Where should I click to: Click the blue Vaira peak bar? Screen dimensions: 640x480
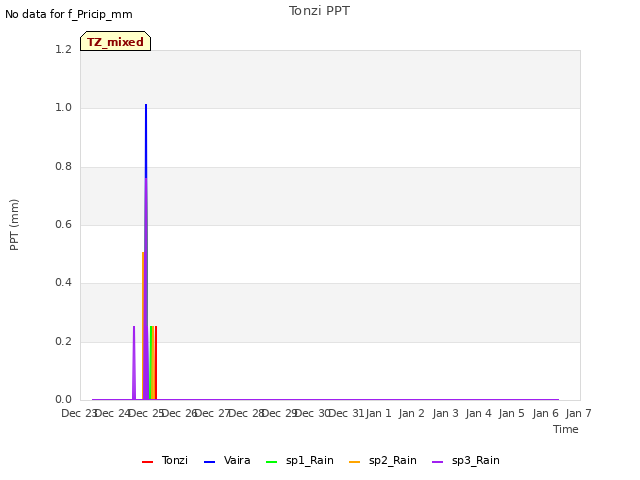(146, 141)
